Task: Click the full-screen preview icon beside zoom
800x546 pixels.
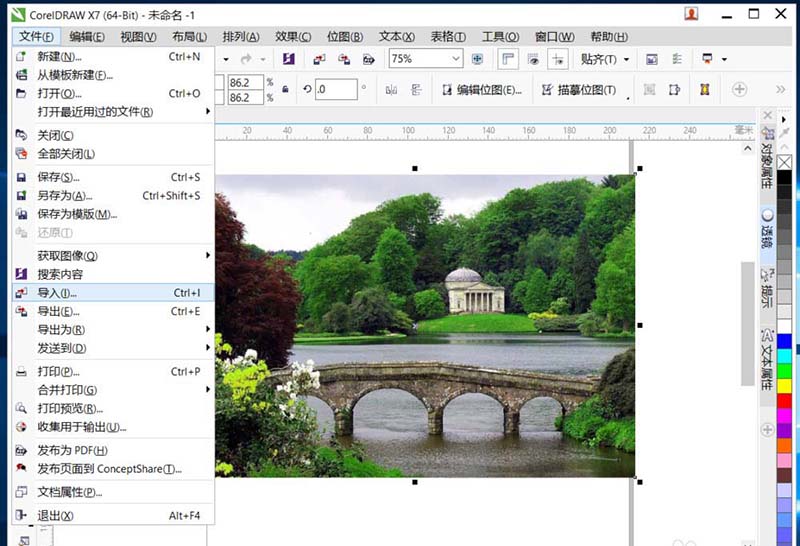Action: pos(477,59)
